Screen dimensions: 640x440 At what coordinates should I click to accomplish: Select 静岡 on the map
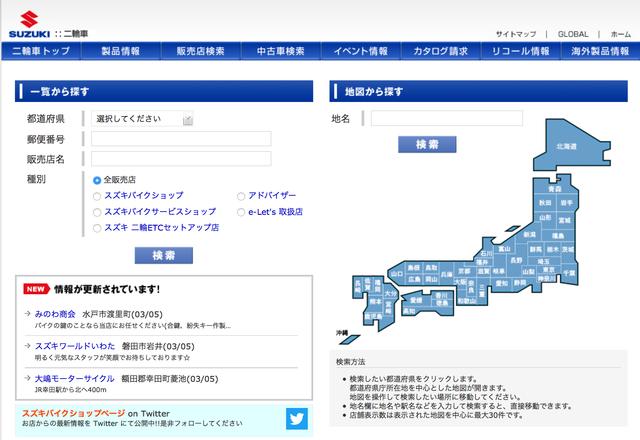pos(520,283)
